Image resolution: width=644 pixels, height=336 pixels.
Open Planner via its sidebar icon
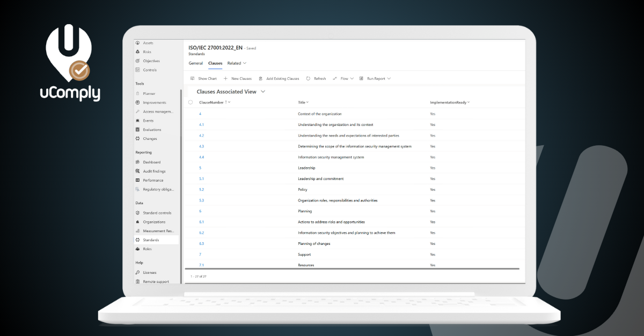tap(137, 94)
